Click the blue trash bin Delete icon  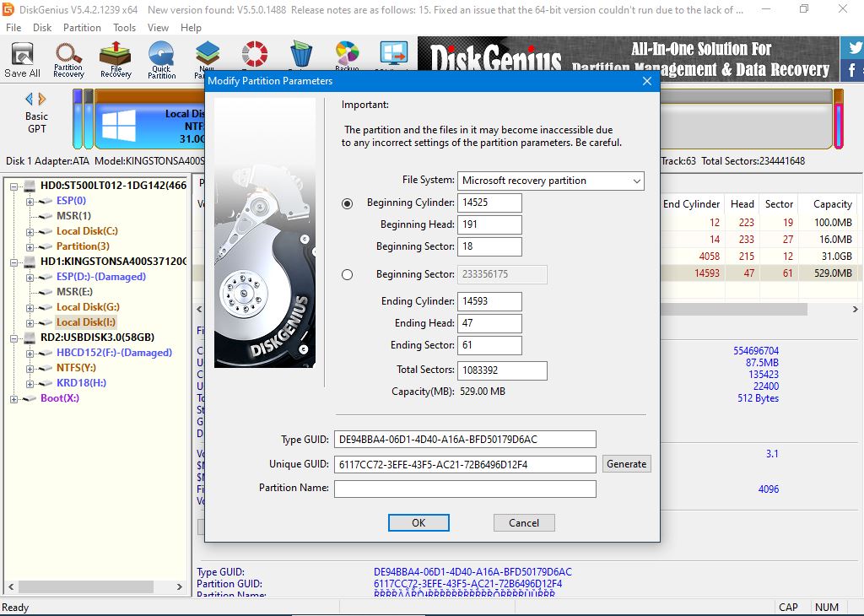[x=300, y=56]
